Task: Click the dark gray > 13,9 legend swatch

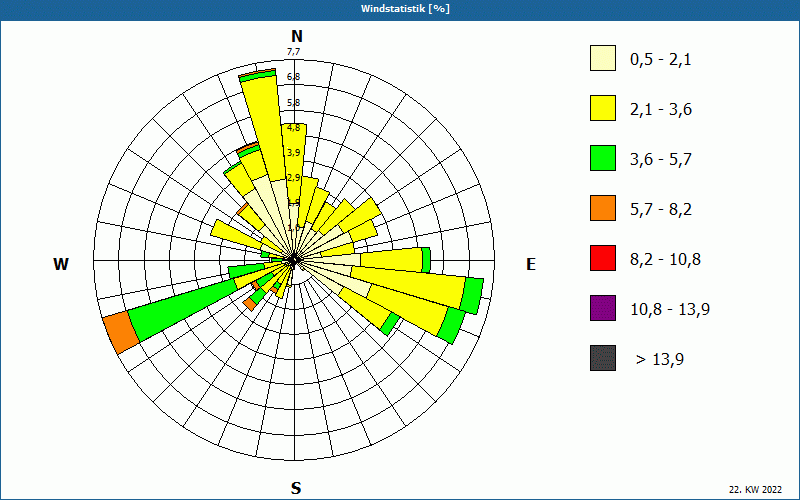Action: pos(603,358)
